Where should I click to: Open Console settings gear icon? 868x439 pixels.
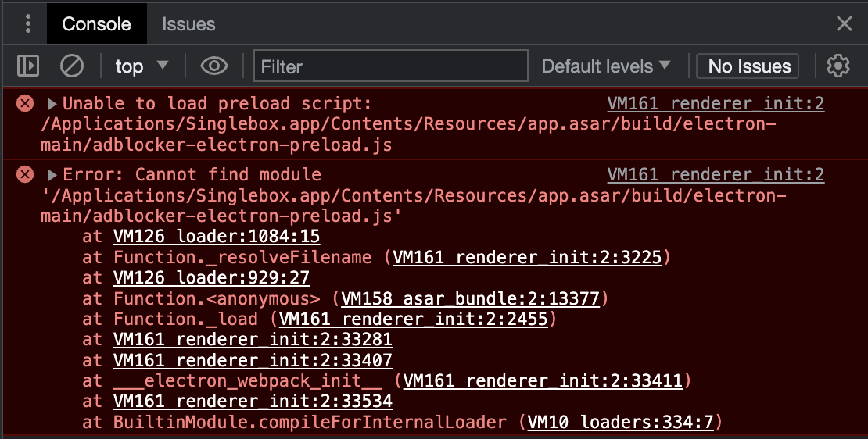pyautogui.click(x=838, y=66)
